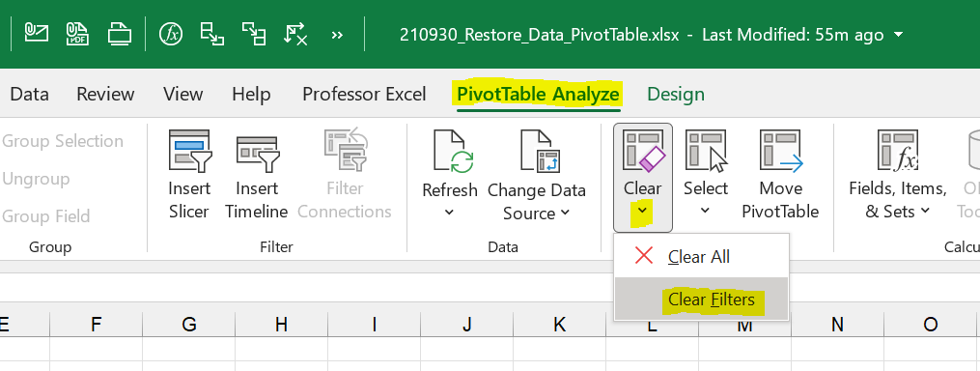The width and height of the screenshot is (980, 371).
Task: Select column F header
Action: [x=97, y=324]
